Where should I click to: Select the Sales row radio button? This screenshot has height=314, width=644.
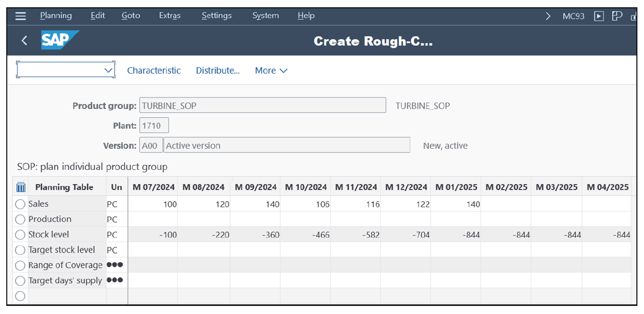coord(20,204)
